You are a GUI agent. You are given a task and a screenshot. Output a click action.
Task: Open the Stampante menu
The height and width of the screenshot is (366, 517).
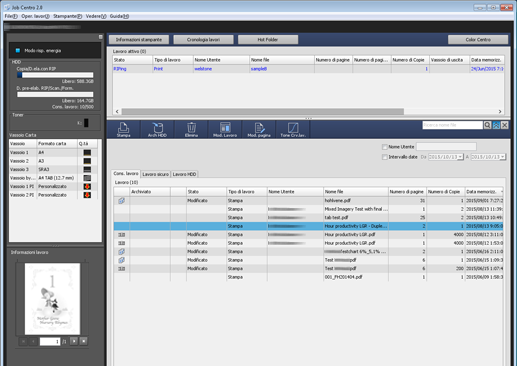pos(67,16)
